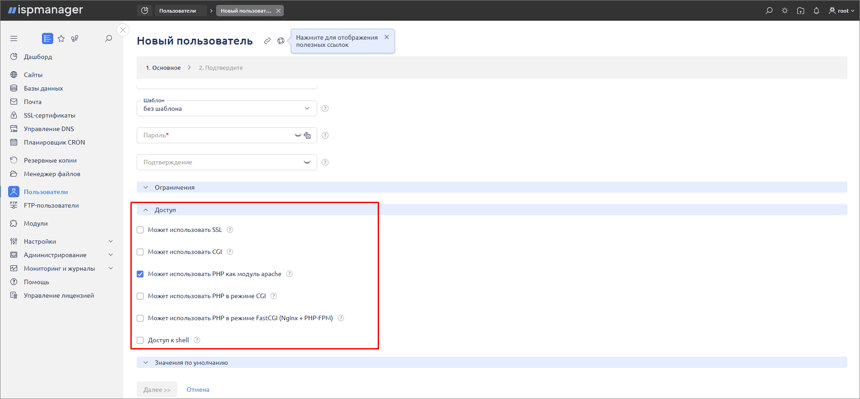Open the useful links globe icon
860x399 pixels.
281,41
